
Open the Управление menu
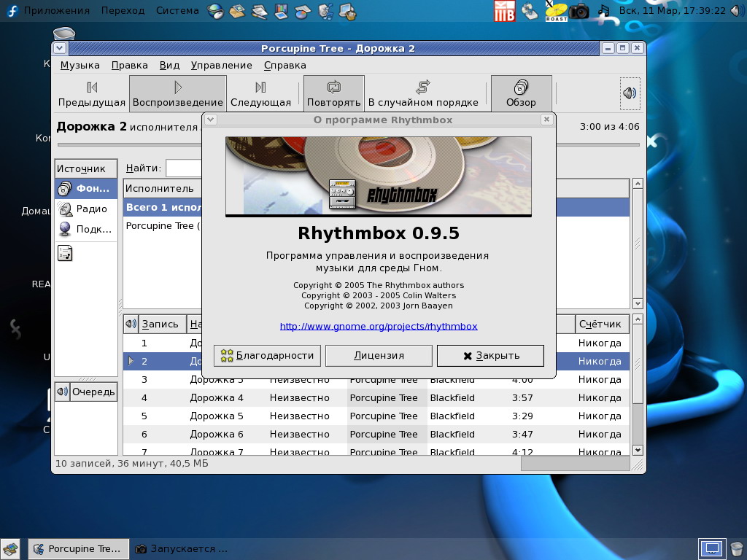222,65
